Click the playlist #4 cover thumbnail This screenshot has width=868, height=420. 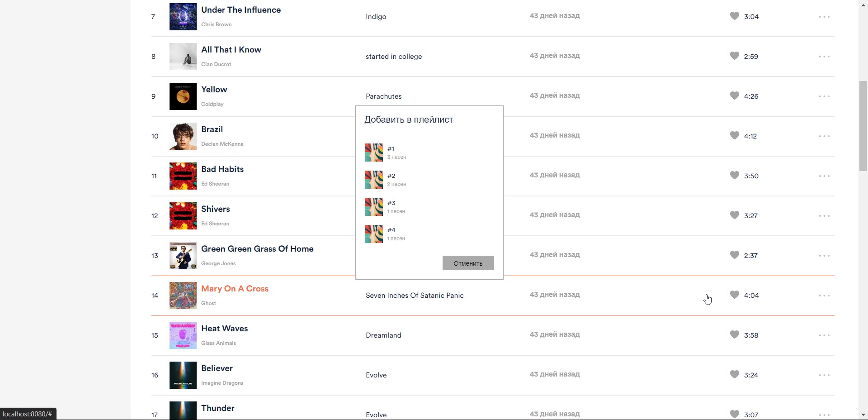(x=374, y=234)
